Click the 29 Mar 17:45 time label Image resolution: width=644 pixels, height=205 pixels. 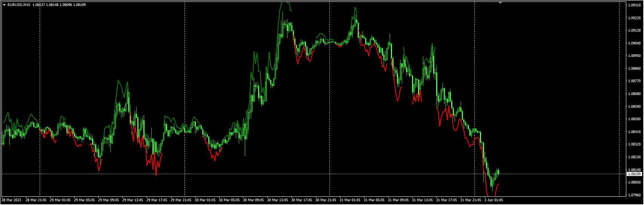click(x=157, y=200)
